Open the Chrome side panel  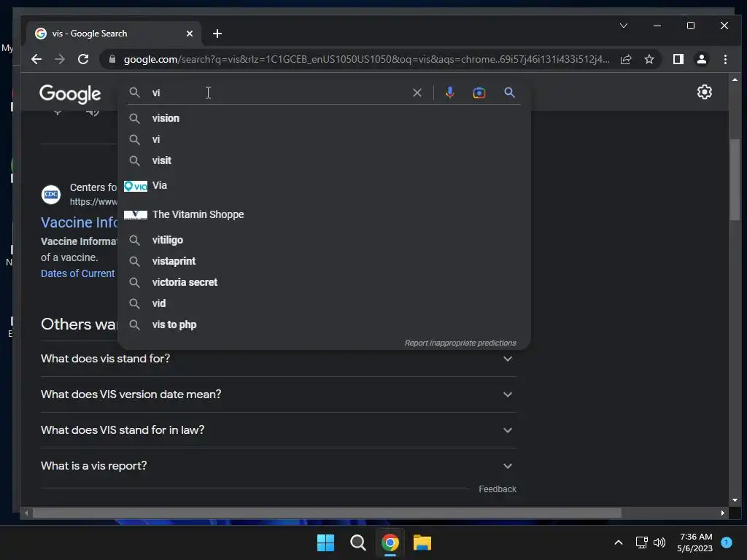678,59
